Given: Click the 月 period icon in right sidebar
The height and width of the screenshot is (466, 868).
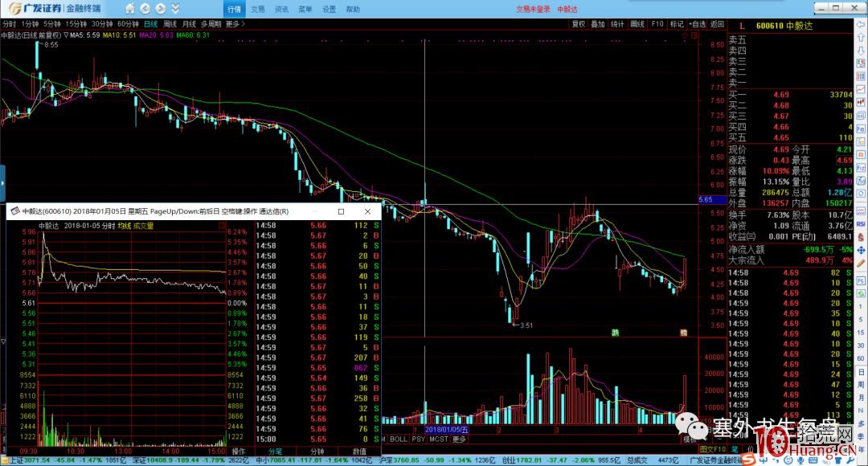Looking at the screenshot, I should 861,398.
